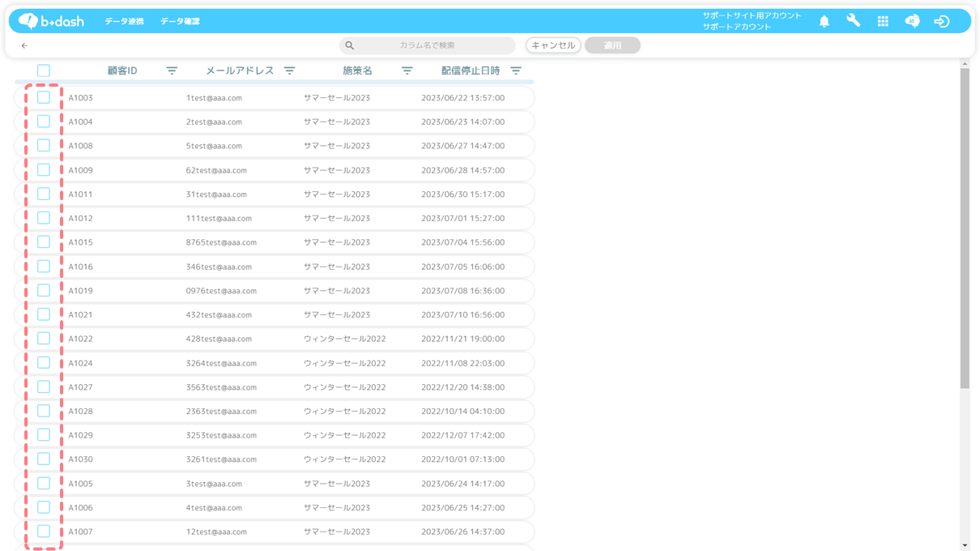
Task: Check the box for row A1003
Action: coord(44,97)
